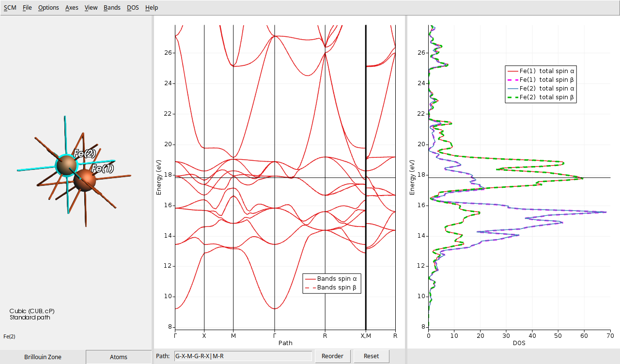Open the Options menu
Viewport: 620px width, 364px height.
tap(48, 8)
